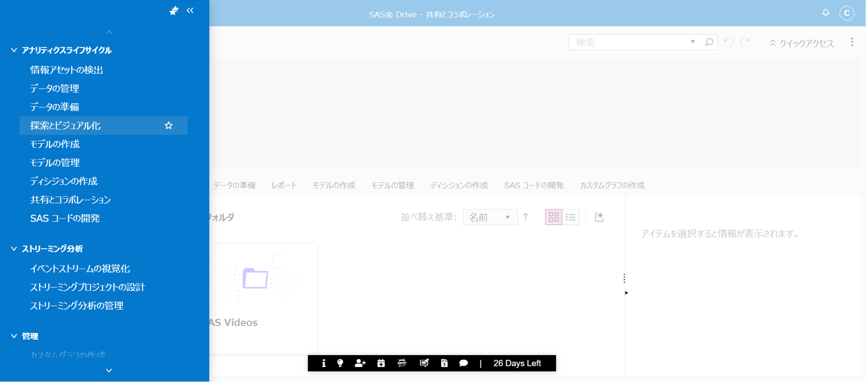The image size is (868, 382).
Task: Collapse the アナリティクスライフサイクル section
Action: coord(14,50)
